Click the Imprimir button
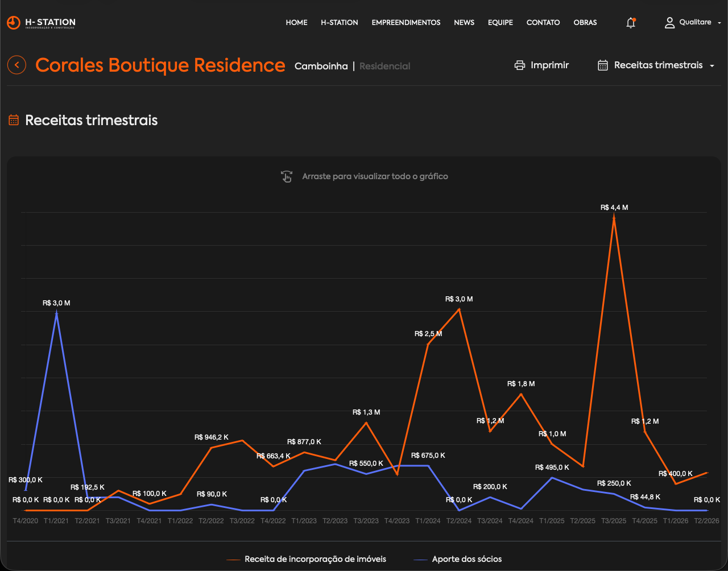728x571 pixels. [x=541, y=65]
